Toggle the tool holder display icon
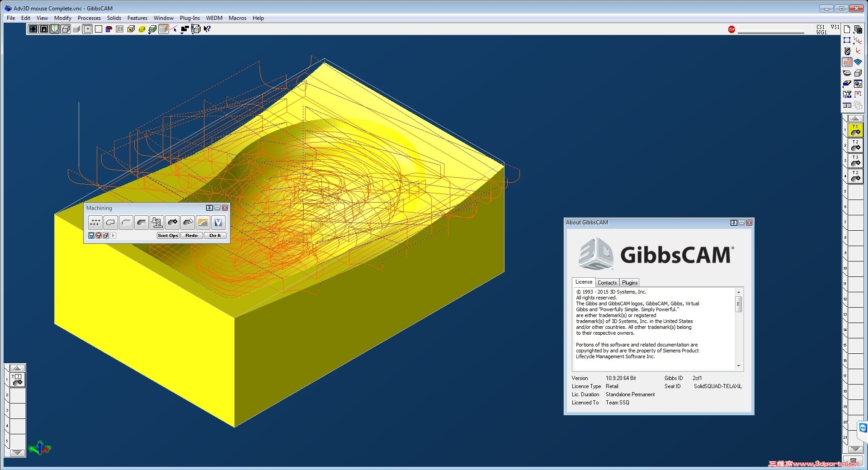Screen dimensions: 868x470 pos(55,29)
